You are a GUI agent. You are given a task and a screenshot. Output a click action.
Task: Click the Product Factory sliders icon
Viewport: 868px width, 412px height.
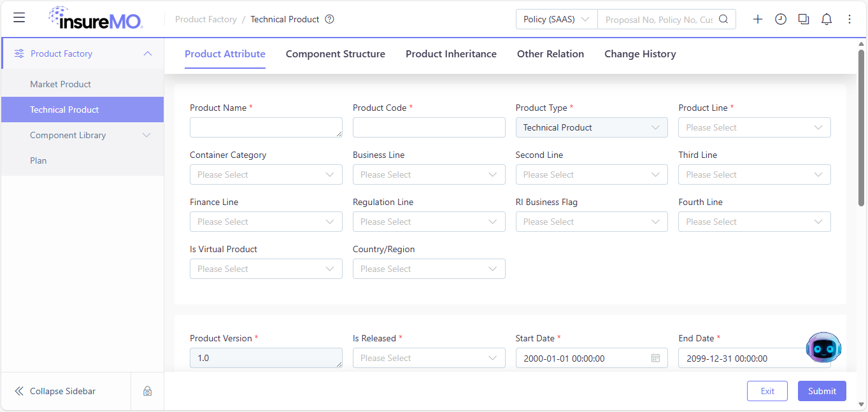point(19,53)
